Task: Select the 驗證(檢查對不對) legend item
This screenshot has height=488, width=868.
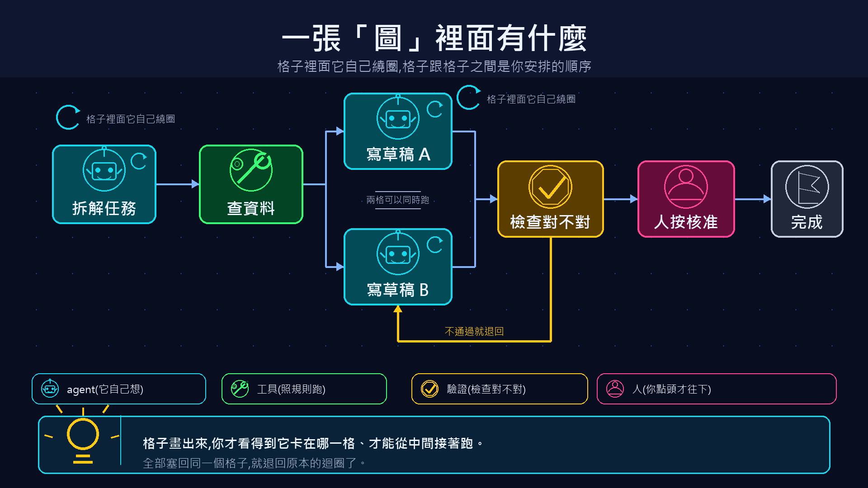Action: pos(500,389)
